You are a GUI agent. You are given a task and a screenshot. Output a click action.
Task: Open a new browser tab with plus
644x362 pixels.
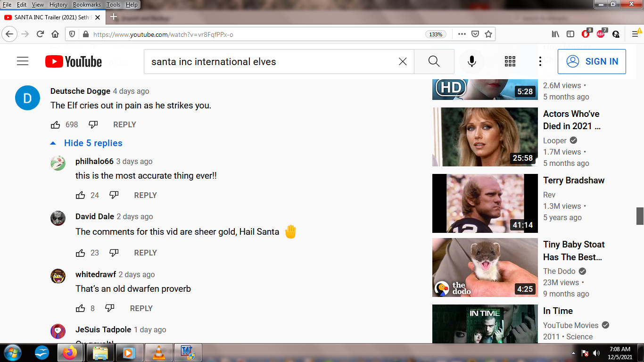click(x=113, y=17)
